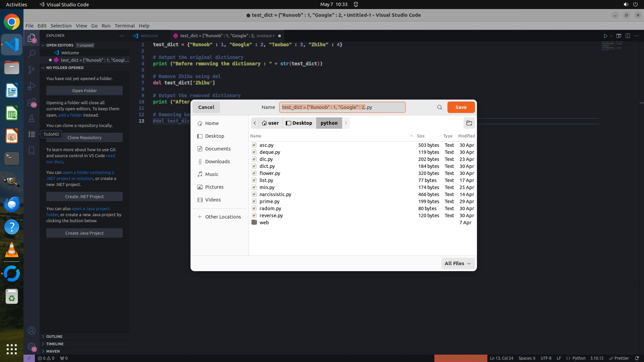Open Run and Debug view icon
The width and height of the screenshot is (644, 362).
coord(32,86)
